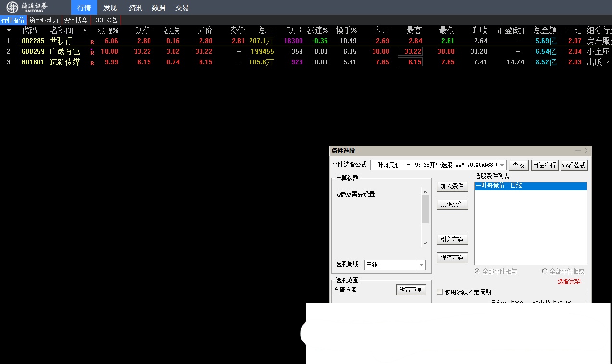Select 全部条件相与 radio option

tap(477, 271)
